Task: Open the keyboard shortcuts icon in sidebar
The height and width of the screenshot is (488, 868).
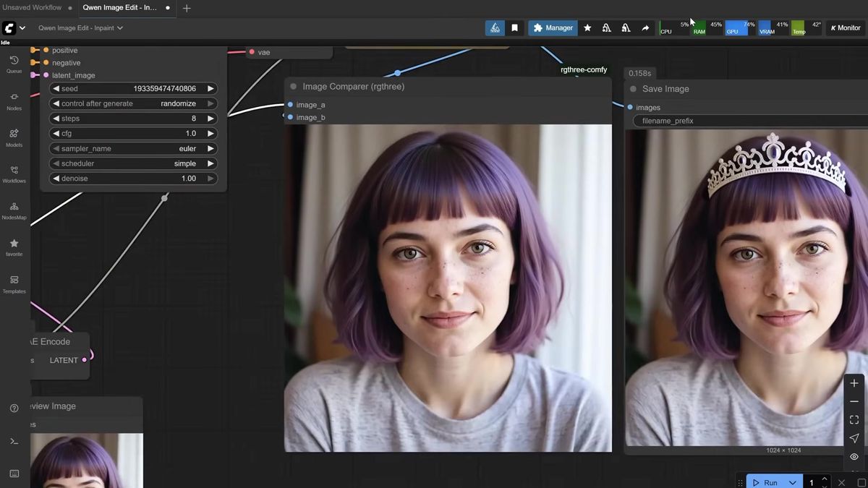Action: pos(14,474)
